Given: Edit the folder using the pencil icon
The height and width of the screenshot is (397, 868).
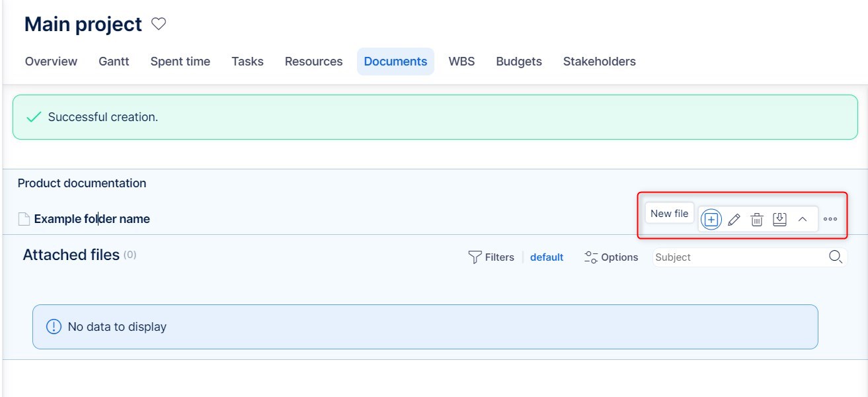Looking at the screenshot, I should [x=734, y=220].
